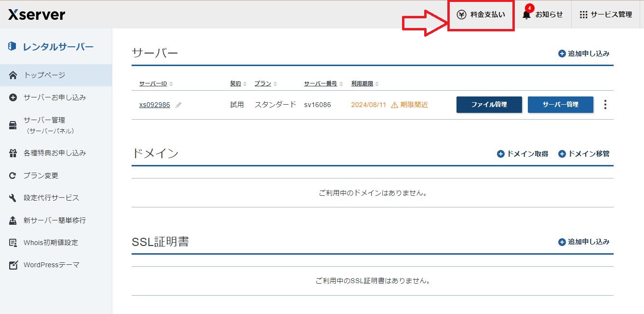The width and height of the screenshot is (644, 314).
Task: Open the xs092986 server ID link
Action: (x=154, y=105)
